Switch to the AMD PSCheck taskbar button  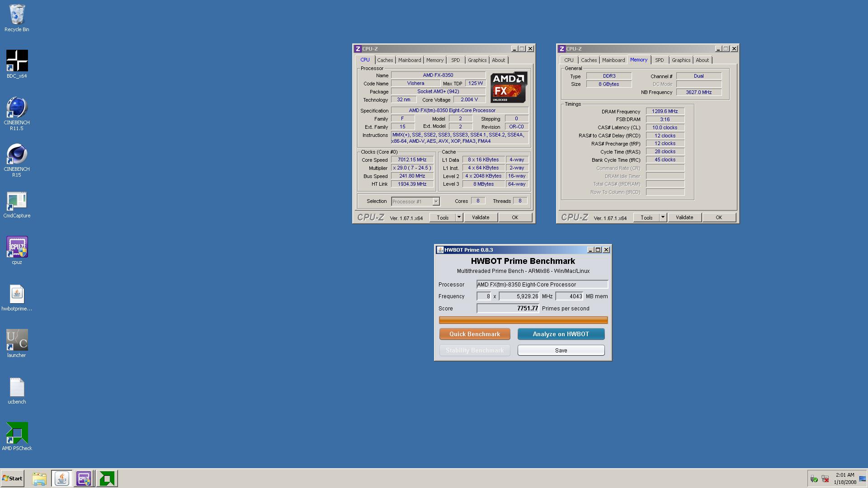pos(107,479)
